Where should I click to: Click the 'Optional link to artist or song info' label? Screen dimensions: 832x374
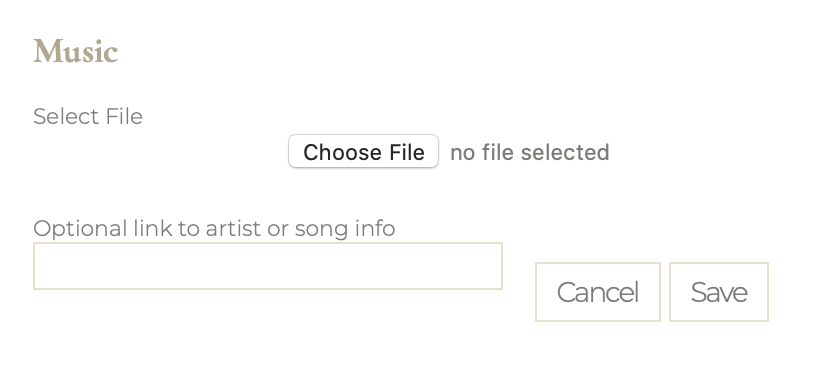click(214, 229)
